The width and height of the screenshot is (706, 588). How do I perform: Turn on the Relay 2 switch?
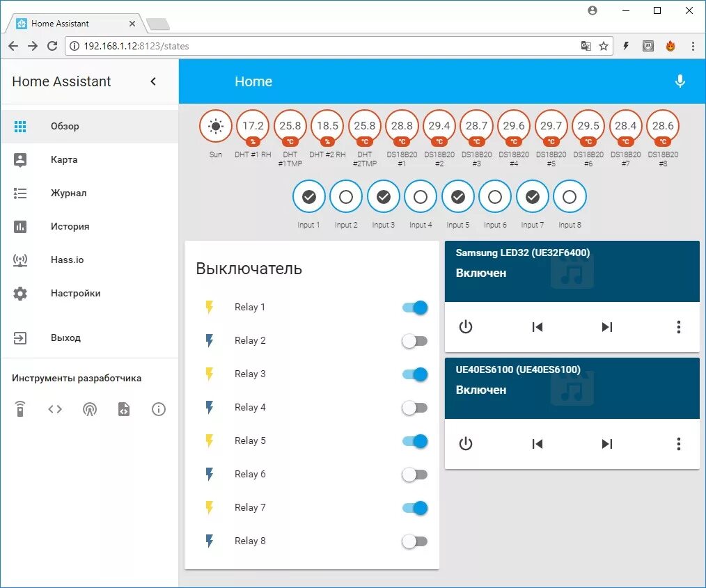click(415, 341)
